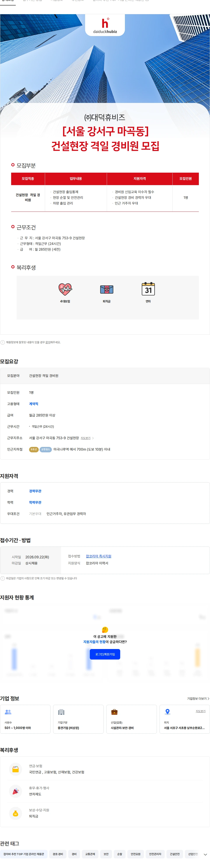Click the 기업구분 중견기업 card
Image resolution: width=210 pixels, height=868 pixels.
pyautogui.click(x=78, y=719)
